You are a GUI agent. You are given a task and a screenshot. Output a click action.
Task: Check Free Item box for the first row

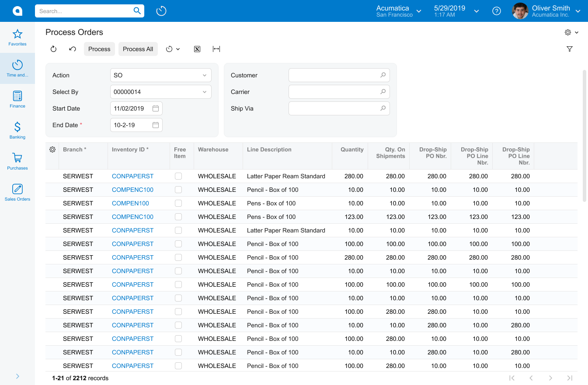coord(178,176)
